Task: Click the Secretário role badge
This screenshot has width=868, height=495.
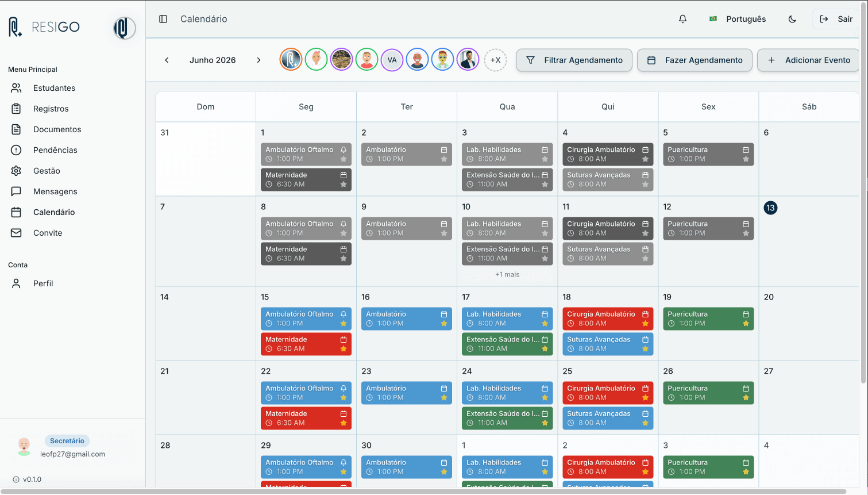Action: [67, 441]
